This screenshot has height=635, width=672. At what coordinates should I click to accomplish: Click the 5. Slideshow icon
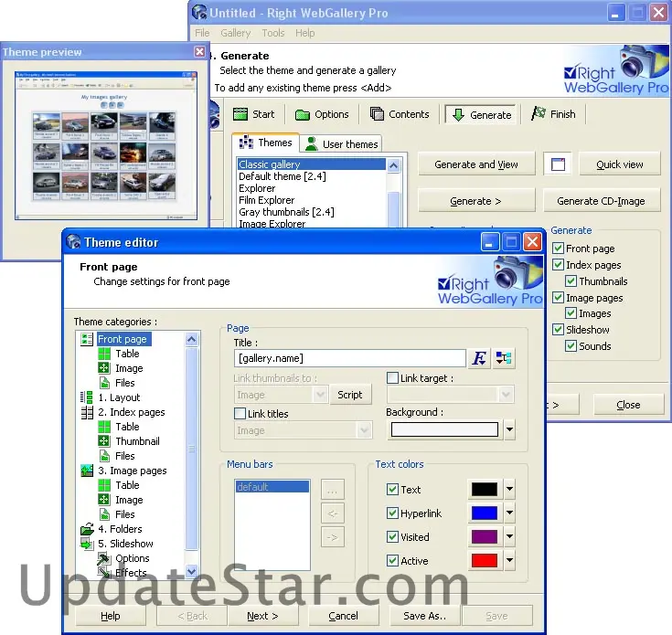87,544
